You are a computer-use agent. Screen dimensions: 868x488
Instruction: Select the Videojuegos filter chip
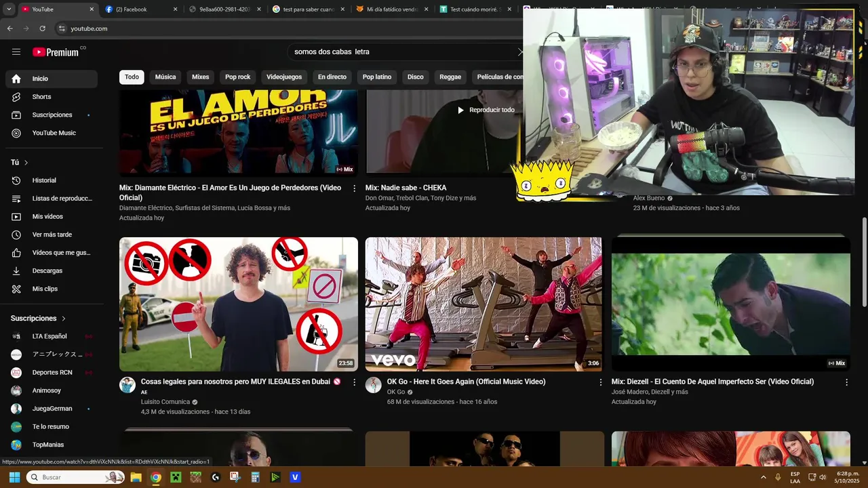284,77
